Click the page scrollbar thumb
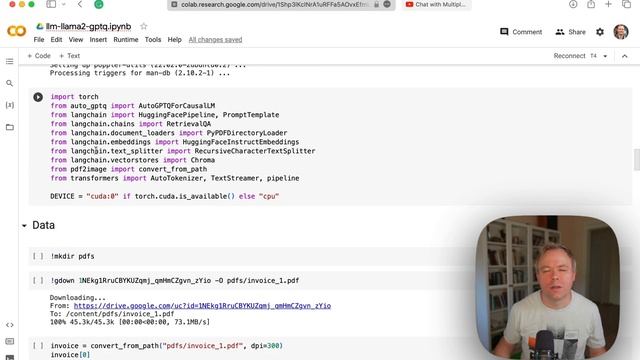The image size is (640, 360). [x=637, y=160]
